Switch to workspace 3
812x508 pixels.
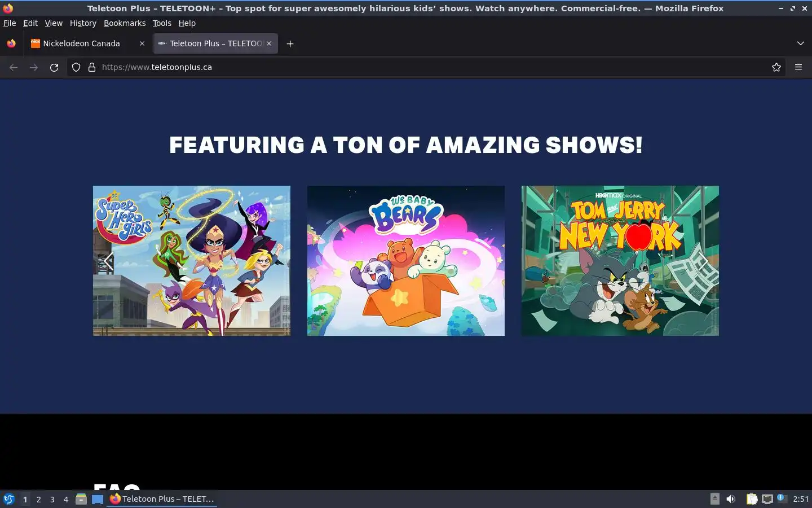(52, 499)
